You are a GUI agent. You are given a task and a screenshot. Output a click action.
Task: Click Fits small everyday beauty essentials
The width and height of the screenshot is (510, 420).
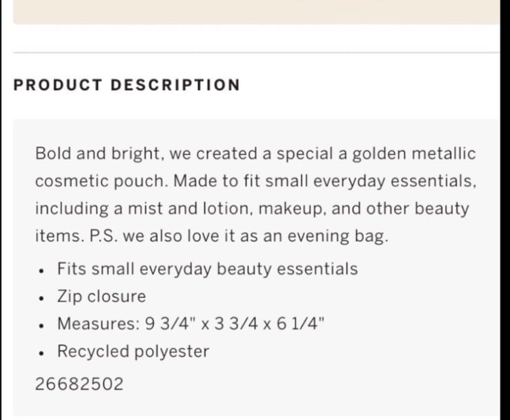point(208,269)
